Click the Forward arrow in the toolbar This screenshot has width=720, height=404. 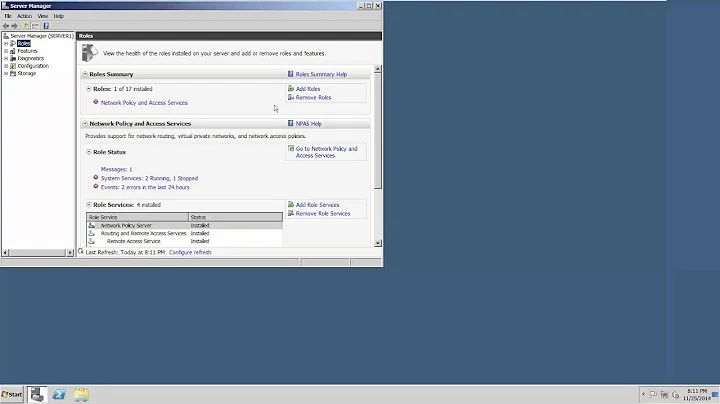click(x=14, y=26)
